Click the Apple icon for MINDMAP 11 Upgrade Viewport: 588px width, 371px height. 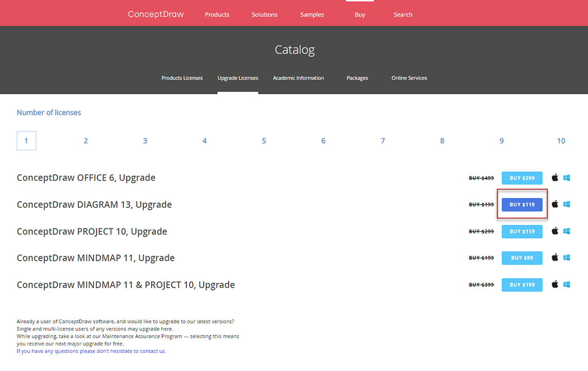[555, 257]
